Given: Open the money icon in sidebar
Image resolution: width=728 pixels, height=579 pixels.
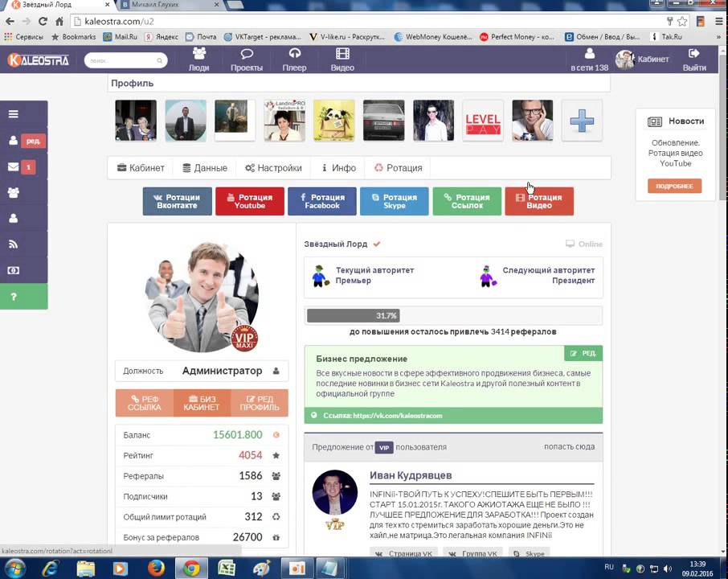Looking at the screenshot, I should (14, 270).
